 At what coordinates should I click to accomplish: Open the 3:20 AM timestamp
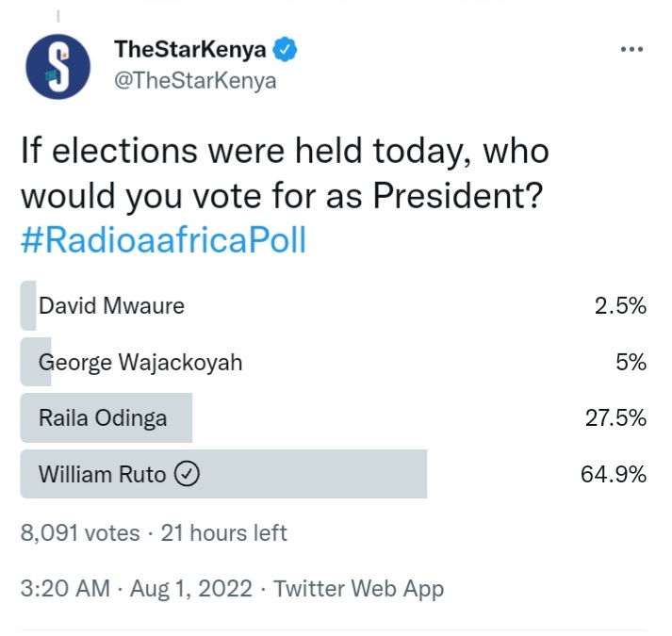pyautogui.click(x=65, y=588)
